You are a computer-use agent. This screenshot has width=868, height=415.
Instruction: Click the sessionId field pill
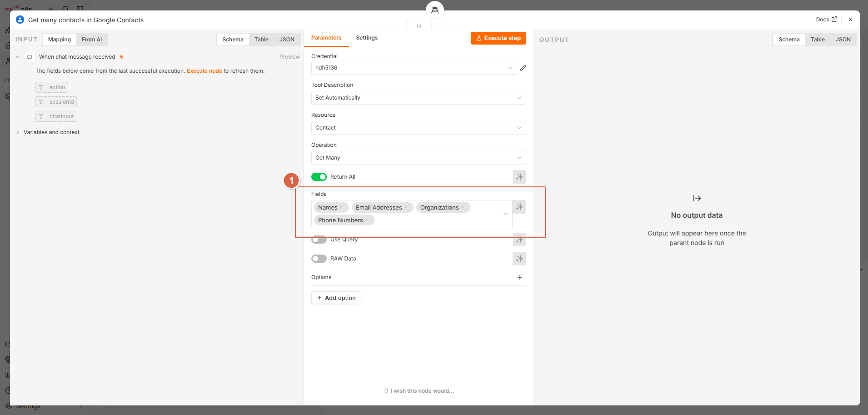click(56, 102)
